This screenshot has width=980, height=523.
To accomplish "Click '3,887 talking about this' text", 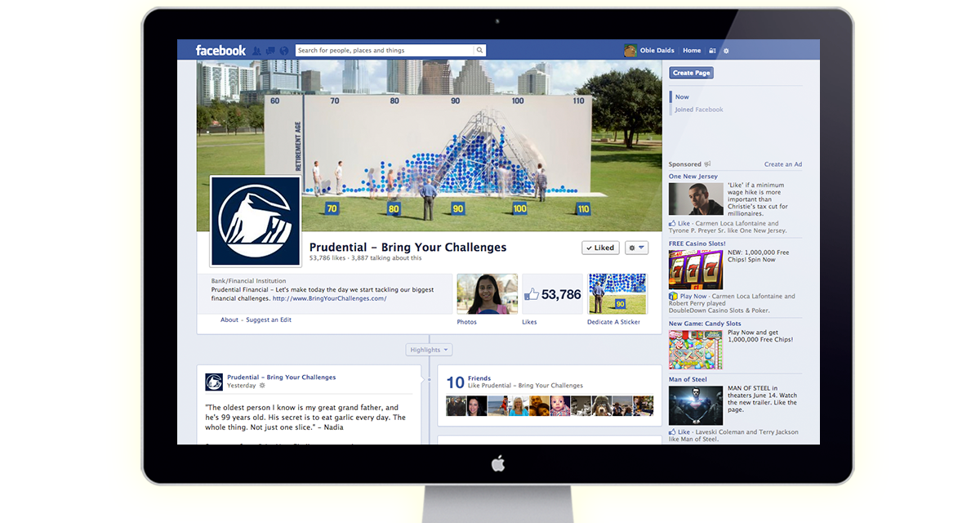I will (388, 258).
